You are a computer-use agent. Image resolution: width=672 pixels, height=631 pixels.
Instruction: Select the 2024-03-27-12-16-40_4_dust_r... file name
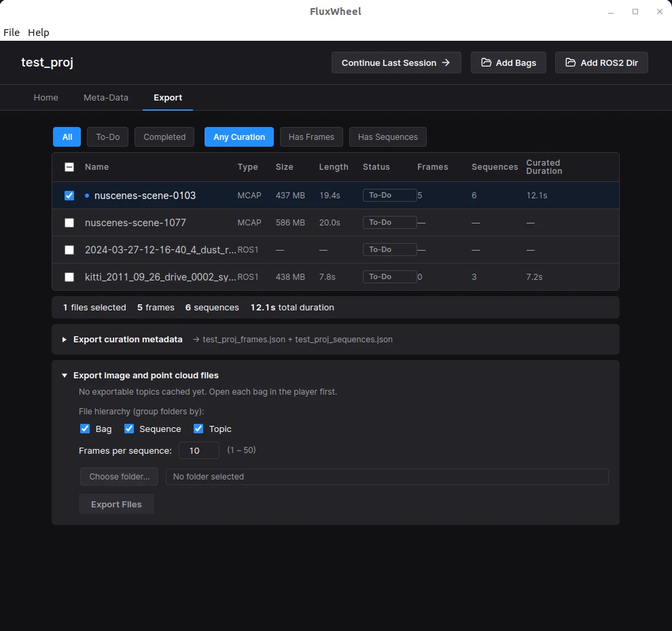161,250
